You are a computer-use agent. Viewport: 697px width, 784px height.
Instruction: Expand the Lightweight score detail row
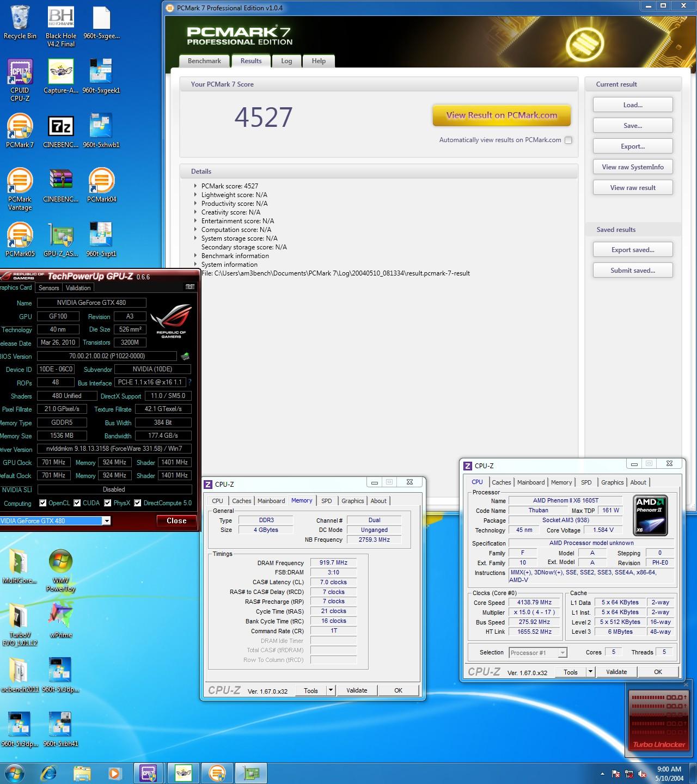(x=195, y=194)
